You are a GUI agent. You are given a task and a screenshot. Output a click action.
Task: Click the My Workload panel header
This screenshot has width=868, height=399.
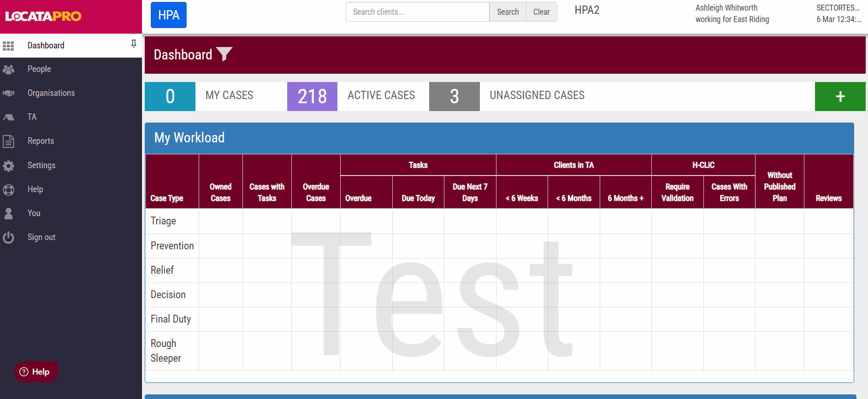499,138
